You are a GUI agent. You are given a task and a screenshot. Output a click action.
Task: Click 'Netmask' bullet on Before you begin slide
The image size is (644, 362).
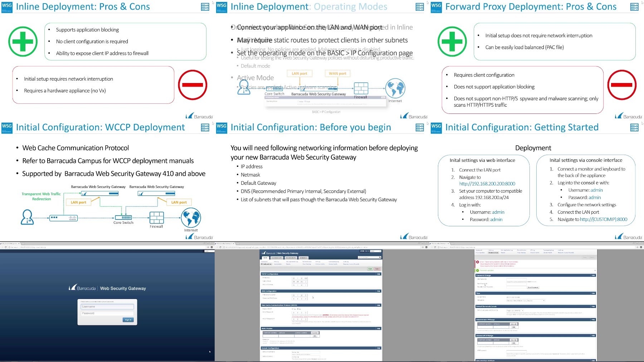click(250, 175)
